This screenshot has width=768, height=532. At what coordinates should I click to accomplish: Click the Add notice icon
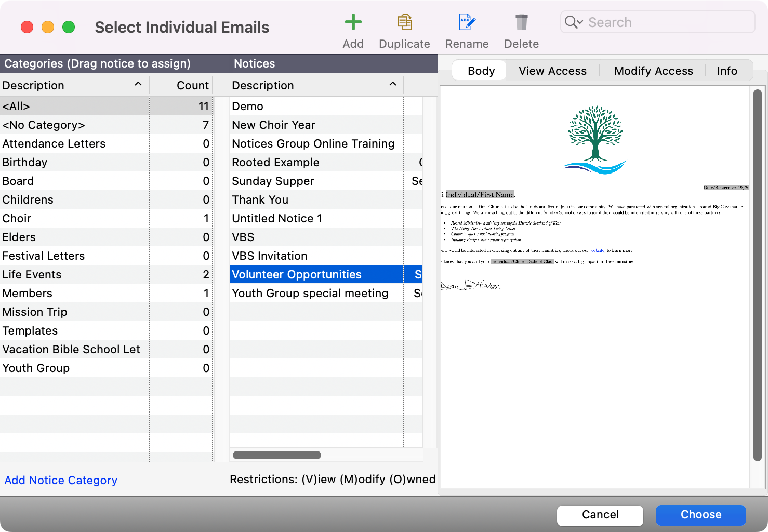(x=353, y=23)
